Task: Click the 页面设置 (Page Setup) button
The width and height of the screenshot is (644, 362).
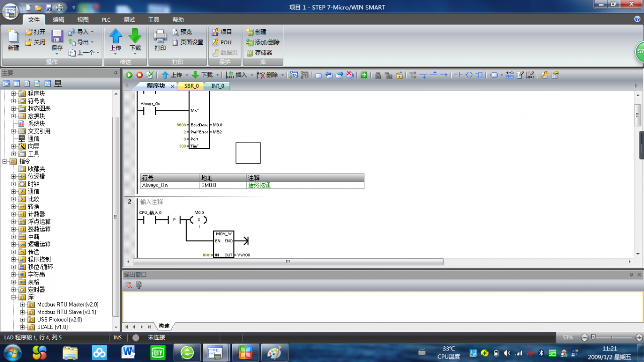Action: click(x=187, y=42)
